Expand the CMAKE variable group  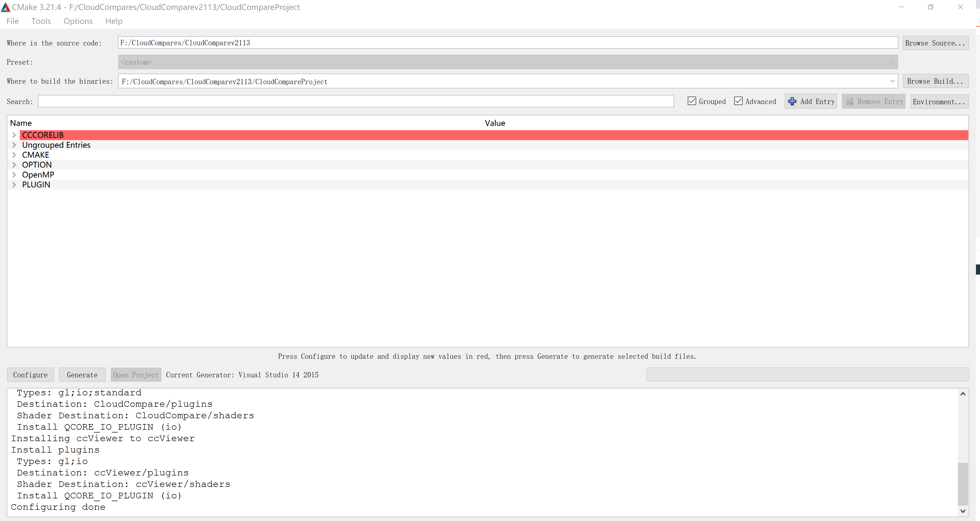click(x=14, y=155)
